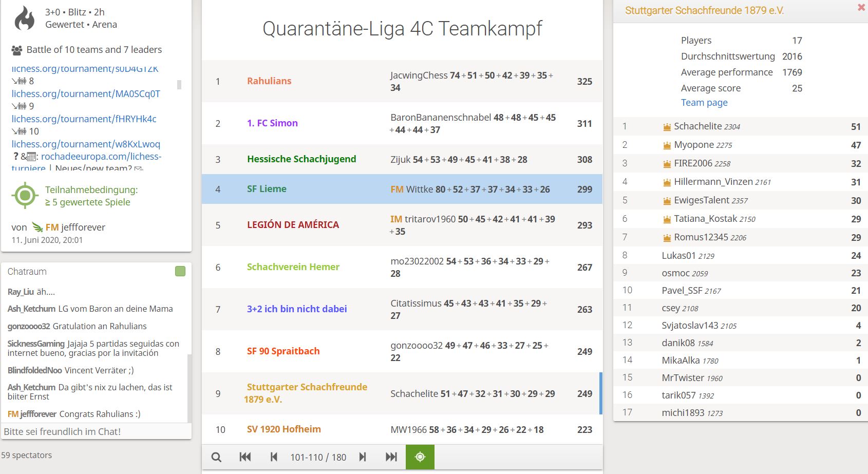Select 3+2 ich bin nicht dabei team
The image size is (868, 474).
pyautogui.click(x=297, y=309)
